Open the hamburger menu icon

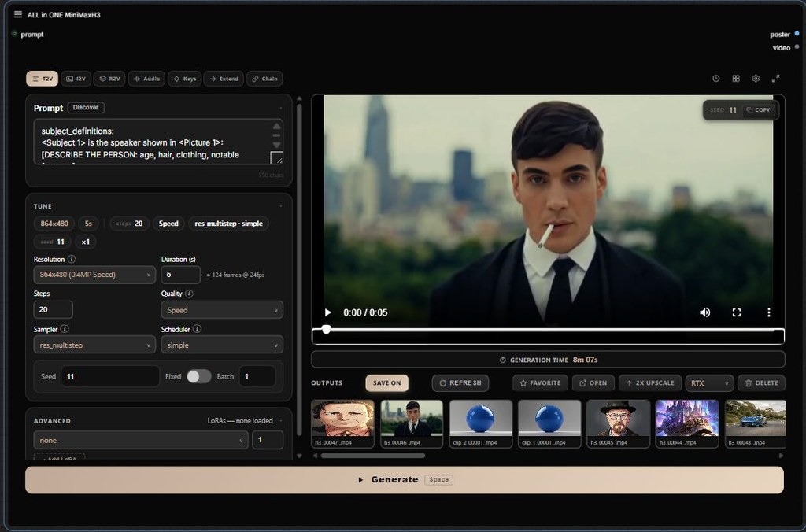click(x=18, y=14)
